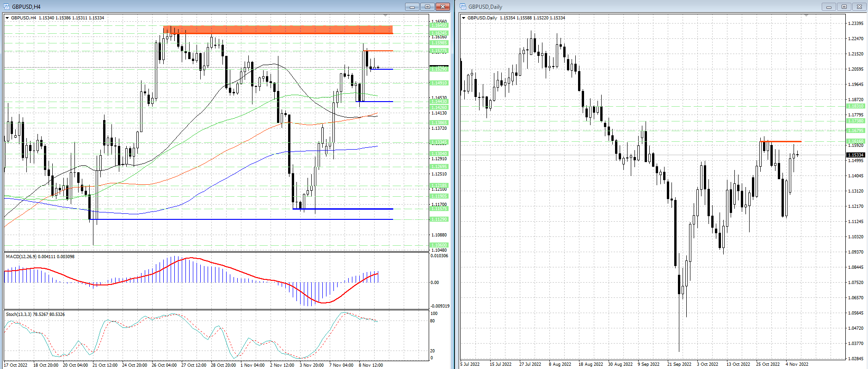The width and height of the screenshot is (868, 369).
Task: Click the green 1.16450 price level label
Action: [439, 25]
